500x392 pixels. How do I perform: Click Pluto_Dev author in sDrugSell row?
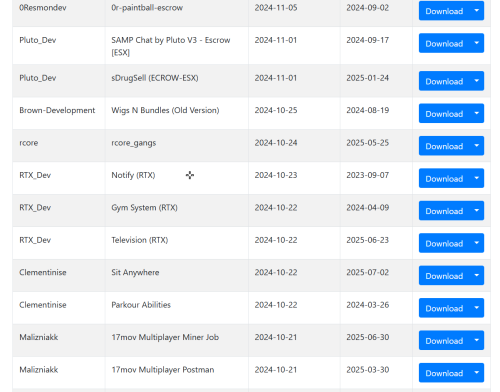pos(38,78)
